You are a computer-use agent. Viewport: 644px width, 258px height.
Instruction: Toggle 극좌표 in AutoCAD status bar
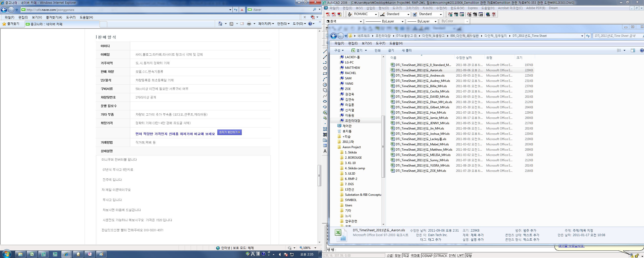(x=415, y=255)
